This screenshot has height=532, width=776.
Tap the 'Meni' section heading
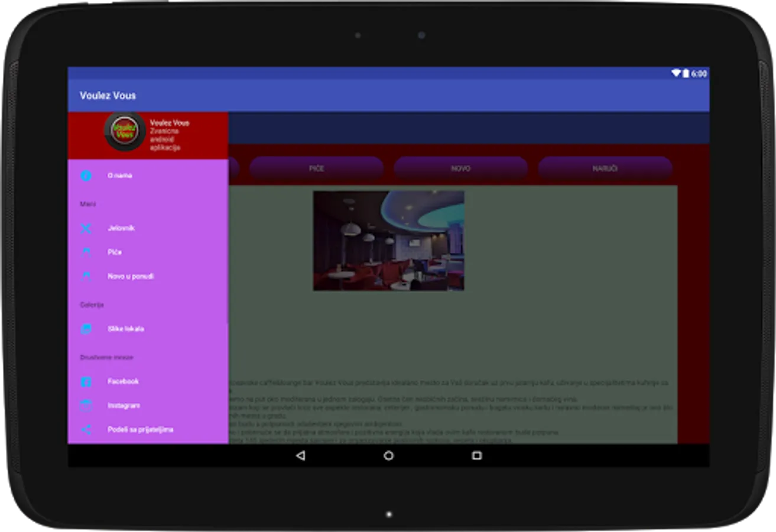coord(88,205)
